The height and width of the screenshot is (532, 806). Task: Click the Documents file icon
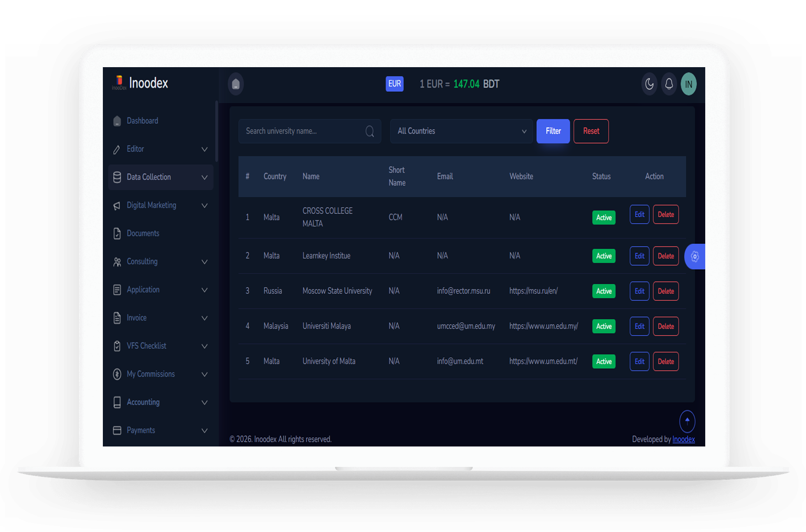click(x=117, y=233)
